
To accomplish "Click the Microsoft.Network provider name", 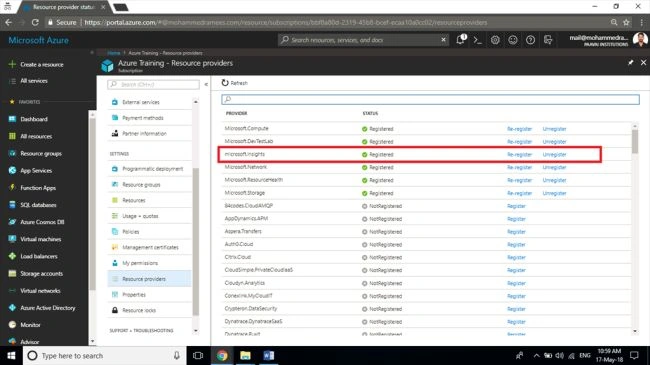I will click(x=246, y=167).
